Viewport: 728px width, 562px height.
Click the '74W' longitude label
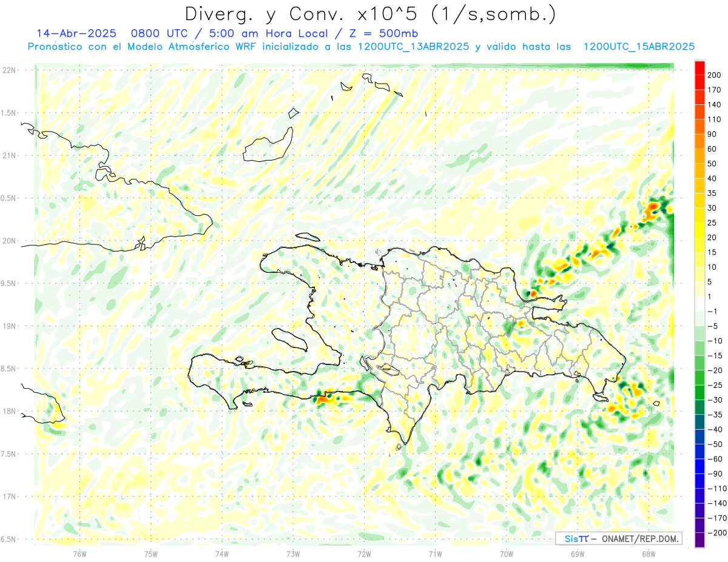pos(222,554)
